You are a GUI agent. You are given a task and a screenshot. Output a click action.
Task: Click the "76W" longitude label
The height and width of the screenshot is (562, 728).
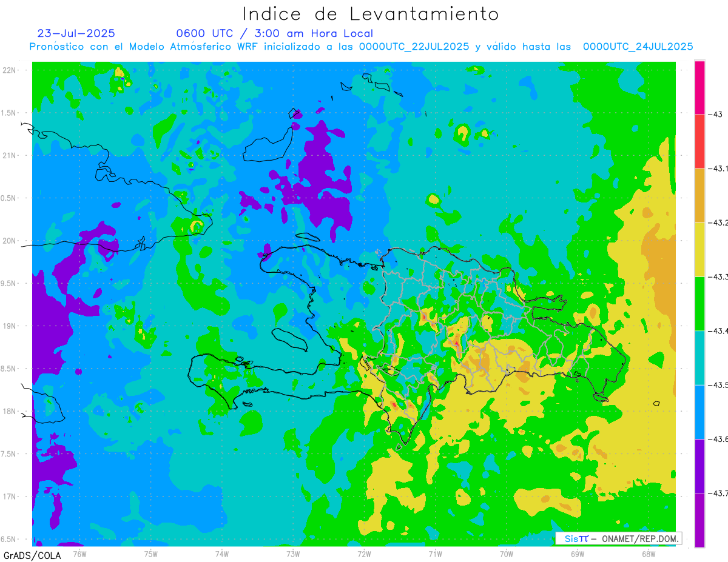[x=79, y=554]
